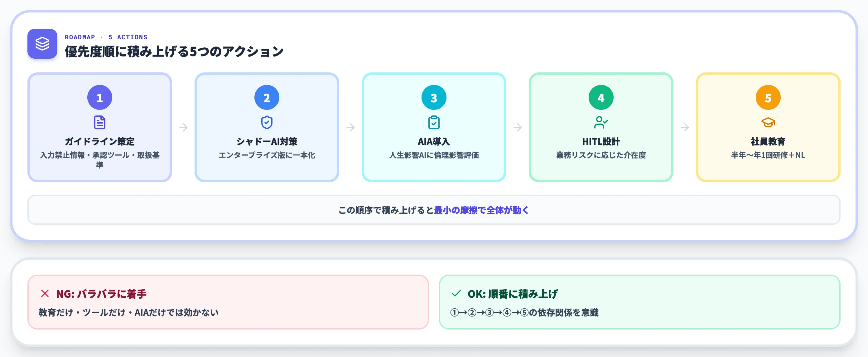Click the 社員教育 title

click(x=768, y=142)
